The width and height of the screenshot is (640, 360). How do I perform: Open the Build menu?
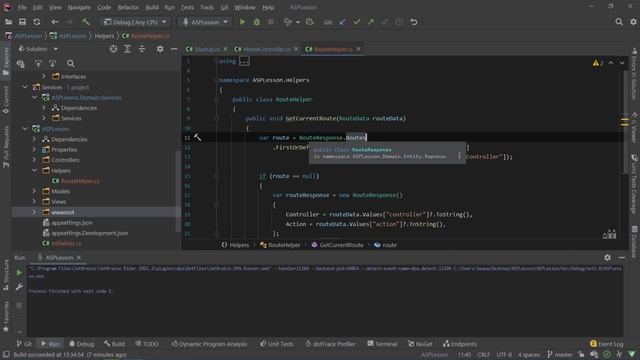click(x=152, y=7)
